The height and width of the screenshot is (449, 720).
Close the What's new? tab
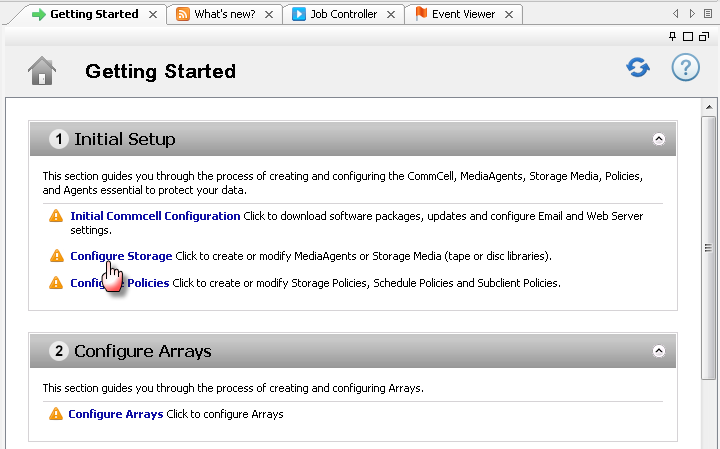[269, 15]
